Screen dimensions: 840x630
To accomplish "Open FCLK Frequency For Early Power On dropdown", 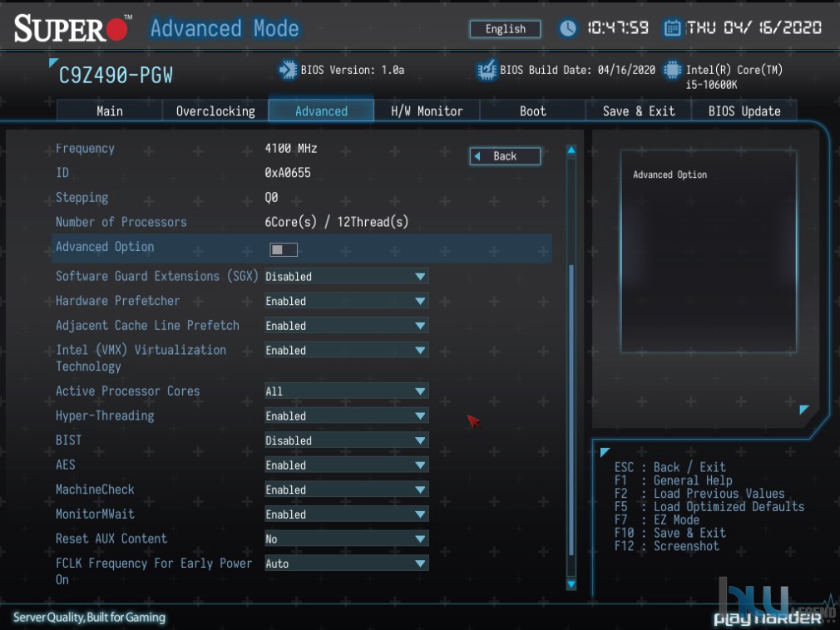I will tap(347, 564).
